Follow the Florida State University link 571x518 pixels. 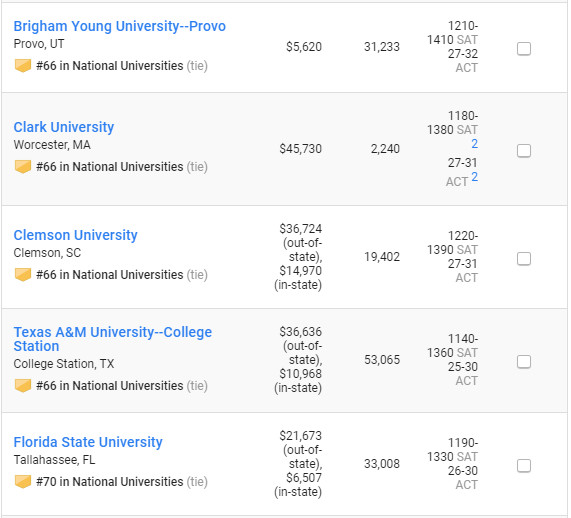tap(88, 442)
